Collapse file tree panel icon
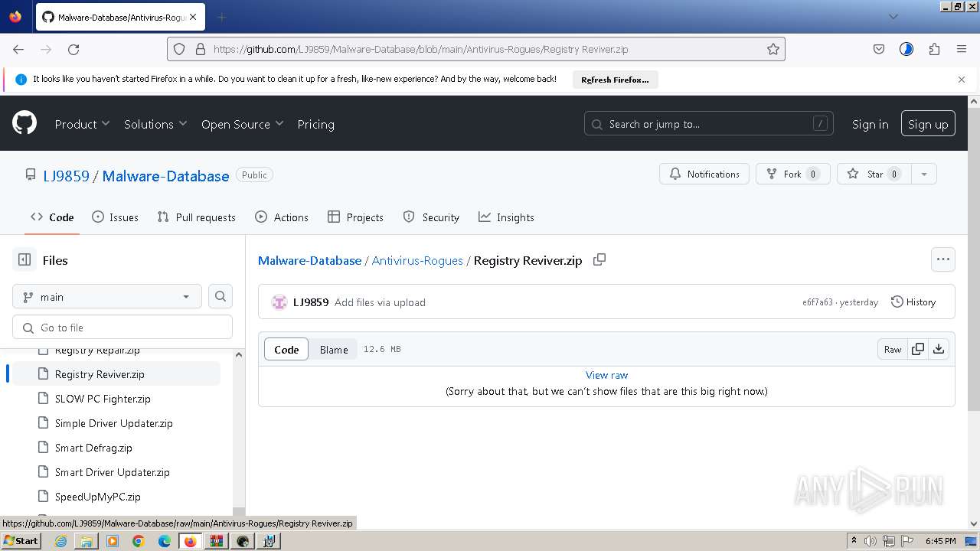The width and height of the screenshot is (980, 551). click(x=24, y=260)
